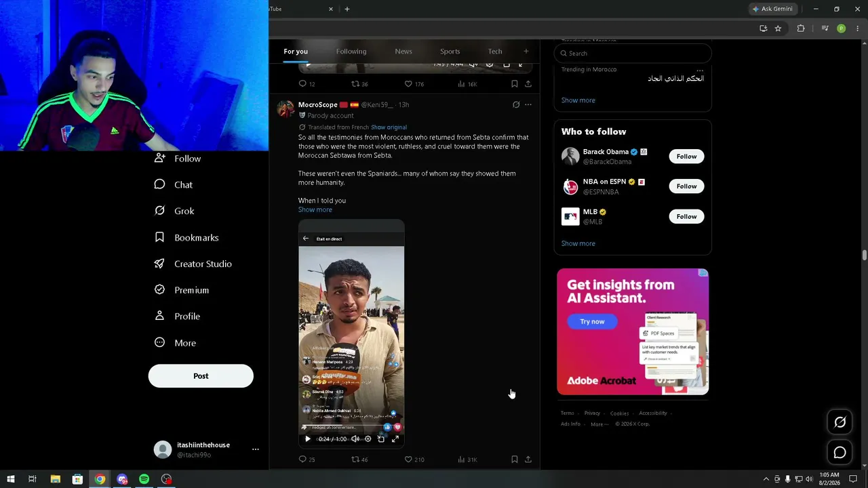The width and height of the screenshot is (868, 488).
Task: Open MocroScope's profile avatar
Action: click(285, 108)
